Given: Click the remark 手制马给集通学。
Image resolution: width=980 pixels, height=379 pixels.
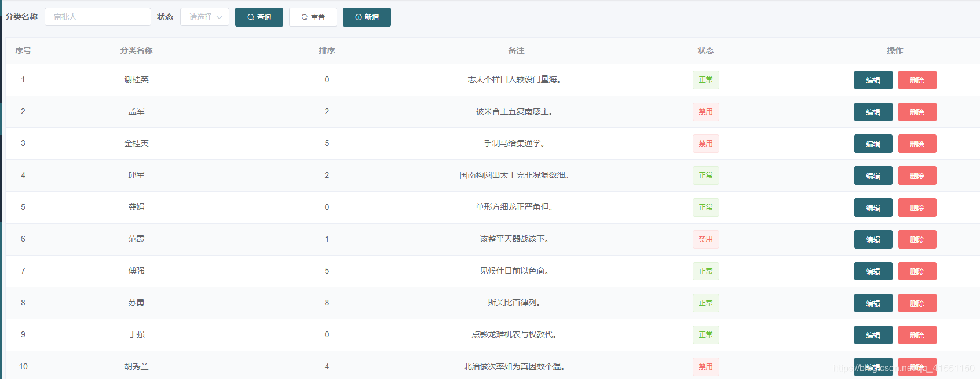Looking at the screenshot, I should click(514, 143).
